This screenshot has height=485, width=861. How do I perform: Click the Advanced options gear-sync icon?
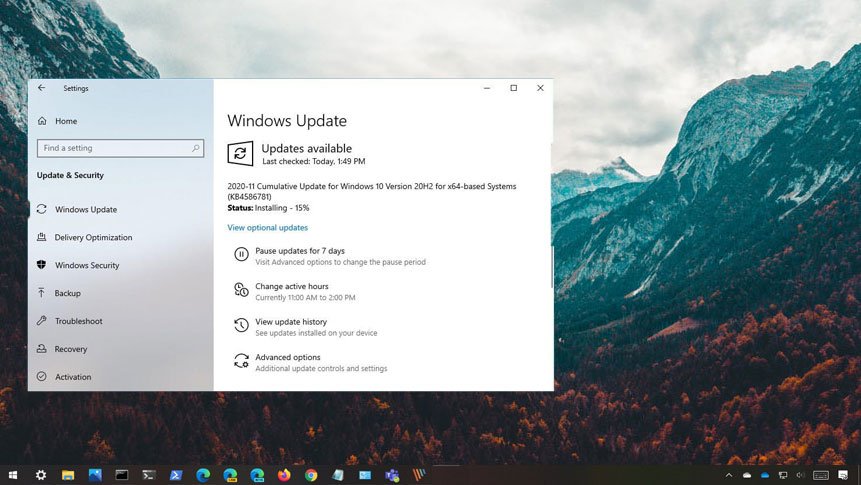coord(241,361)
